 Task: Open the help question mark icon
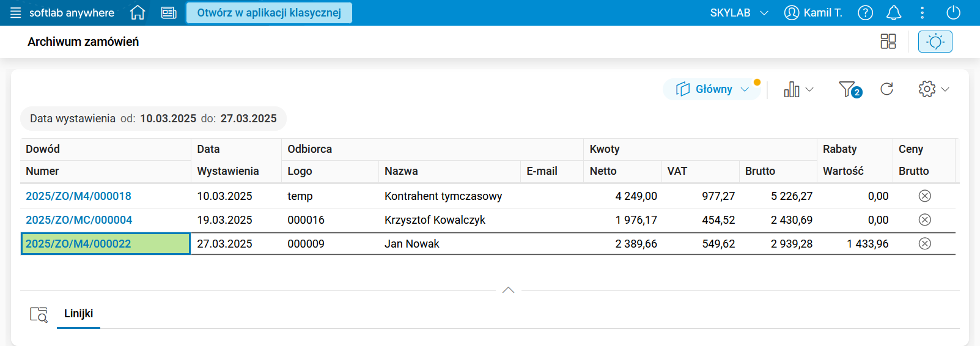click(x=865, y=13)
